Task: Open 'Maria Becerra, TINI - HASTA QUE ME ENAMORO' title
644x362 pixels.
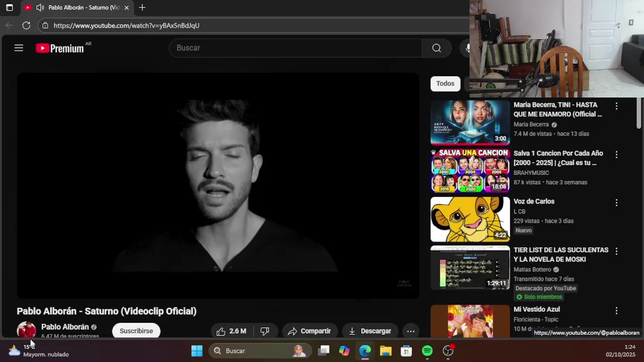Action: click(x=557, y=110)
